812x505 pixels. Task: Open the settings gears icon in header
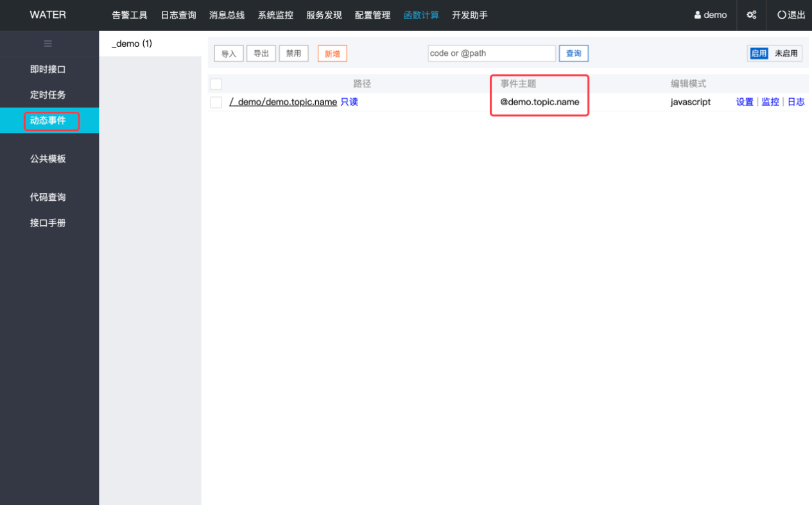(x=751, y=15)
